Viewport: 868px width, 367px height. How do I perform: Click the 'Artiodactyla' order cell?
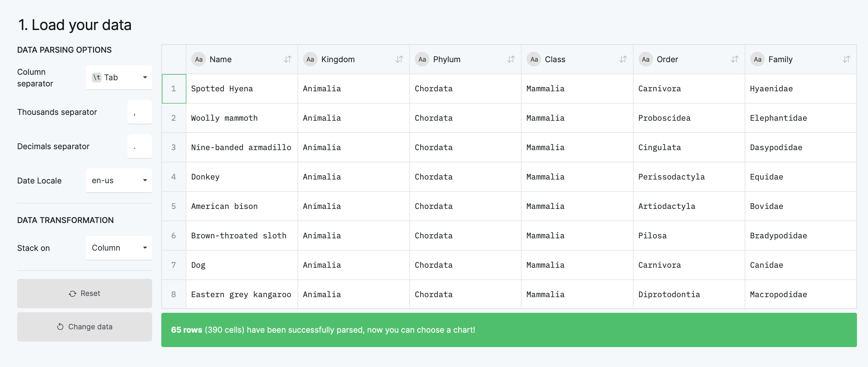click(x=689, y=206)
